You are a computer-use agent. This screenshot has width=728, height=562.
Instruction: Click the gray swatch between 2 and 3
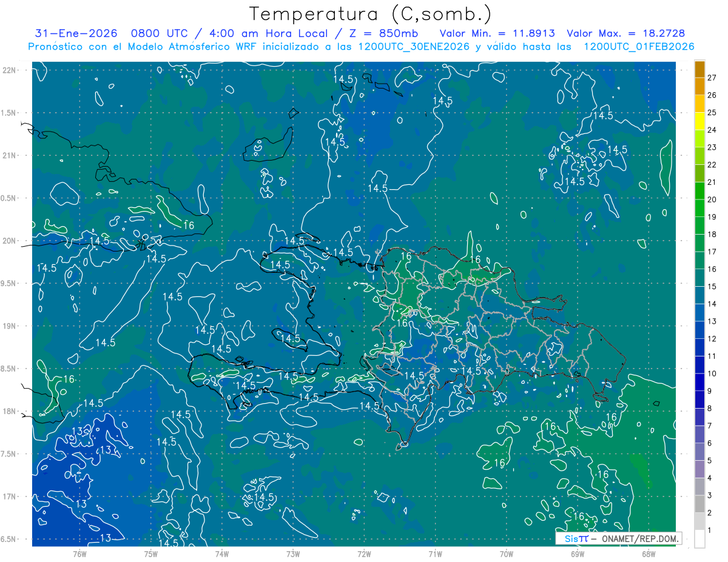pos(699,504)
